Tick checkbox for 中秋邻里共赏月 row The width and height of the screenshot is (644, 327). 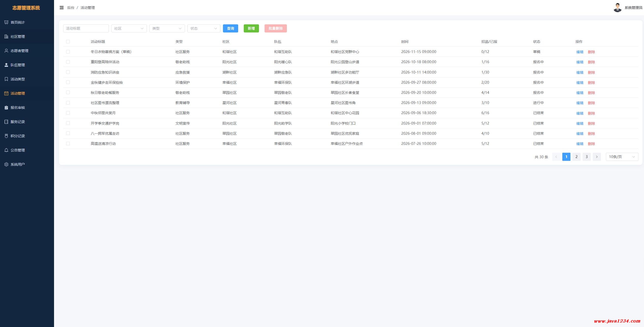(68, 113)
